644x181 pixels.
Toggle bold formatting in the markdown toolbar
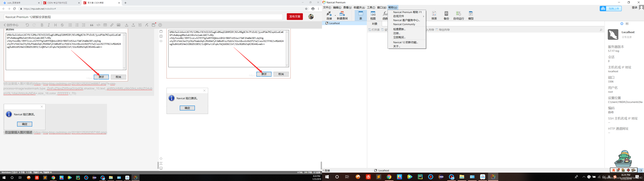click(x=42, y=25)
